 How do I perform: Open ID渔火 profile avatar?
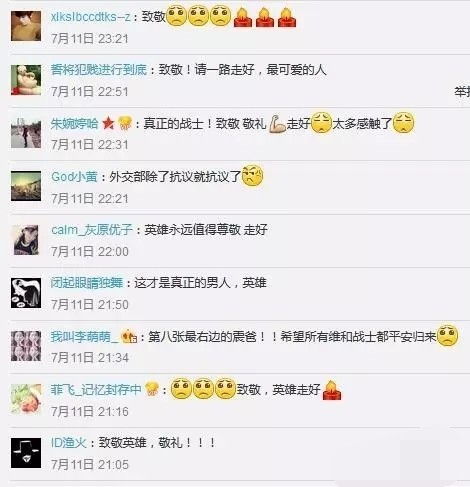click(x=26, y=453)
